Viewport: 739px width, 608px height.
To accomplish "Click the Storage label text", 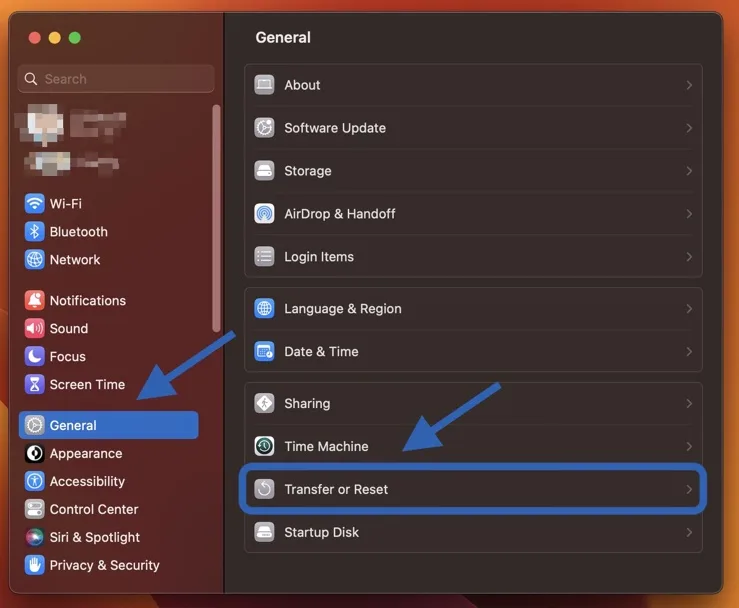I will (x=308, y=171).
